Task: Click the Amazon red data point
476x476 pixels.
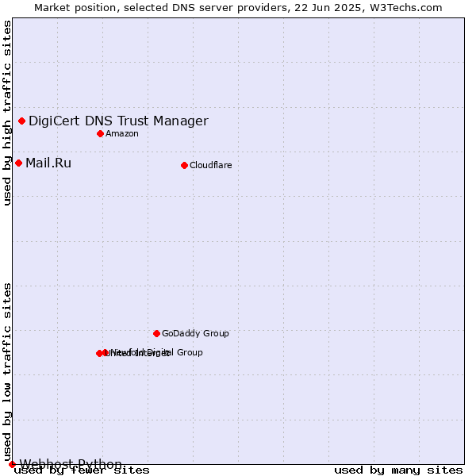Action: click(x=101, y=133)
